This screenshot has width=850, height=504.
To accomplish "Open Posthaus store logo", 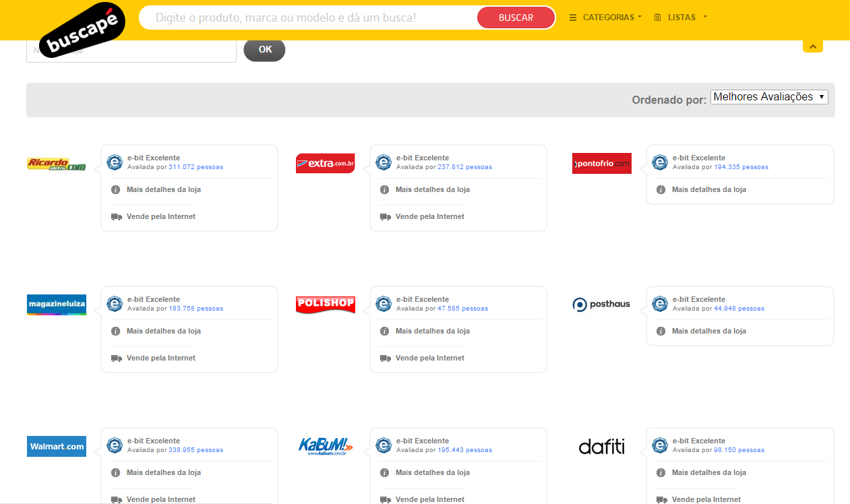I will tap(601, 305).
